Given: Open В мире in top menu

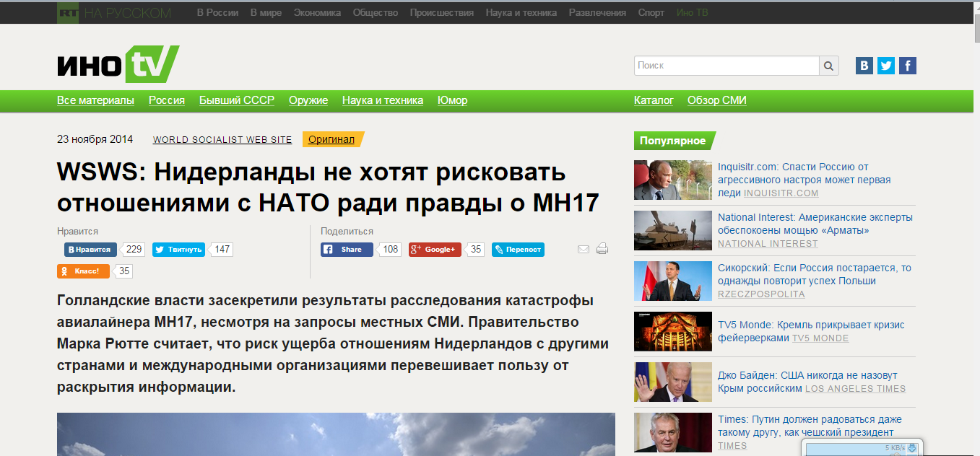Looking at the screenshot, I should click(266, 13).
